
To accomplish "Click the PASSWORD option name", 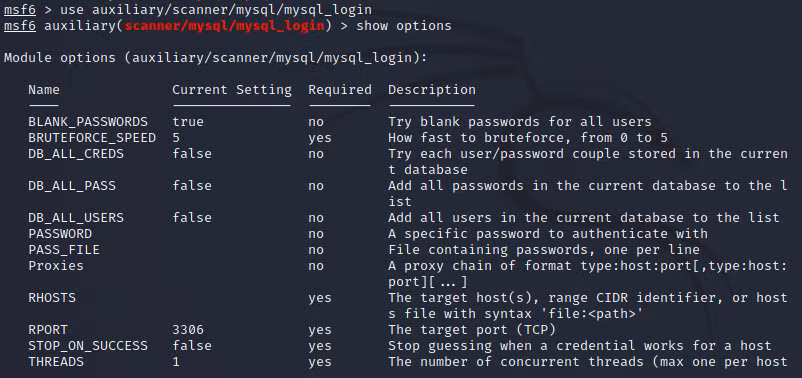I will tap(60, 234).
